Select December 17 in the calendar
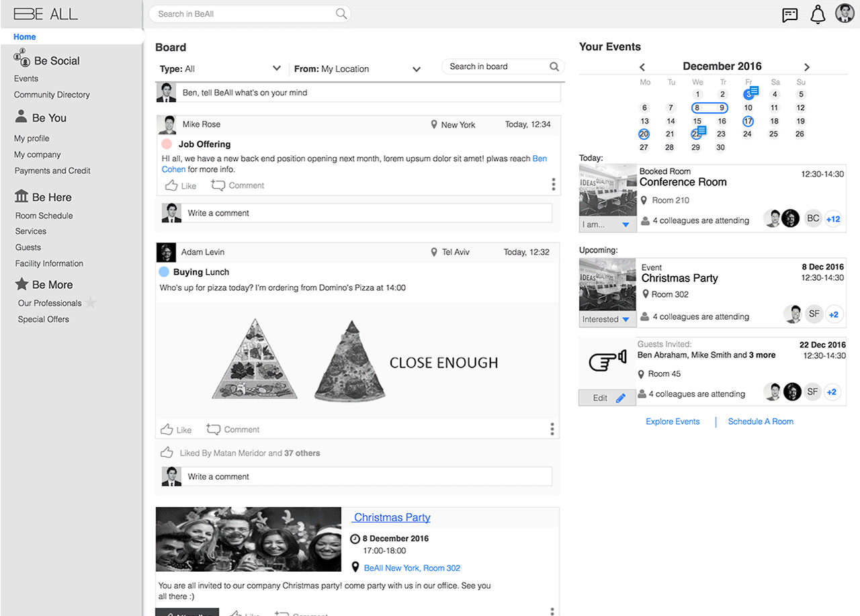The image size is (860, 616). pos(748,121)
